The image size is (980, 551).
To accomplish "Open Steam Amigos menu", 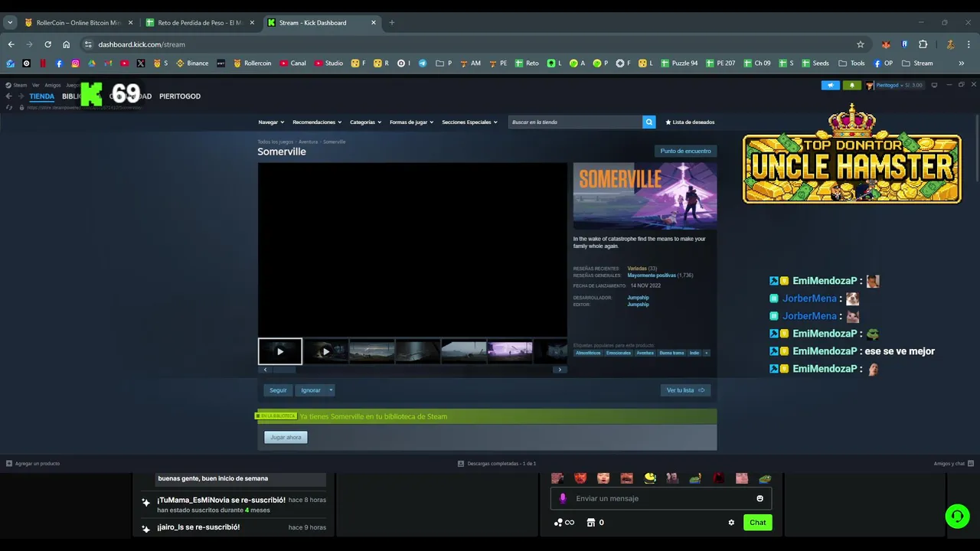I will (x=52, y=85).
